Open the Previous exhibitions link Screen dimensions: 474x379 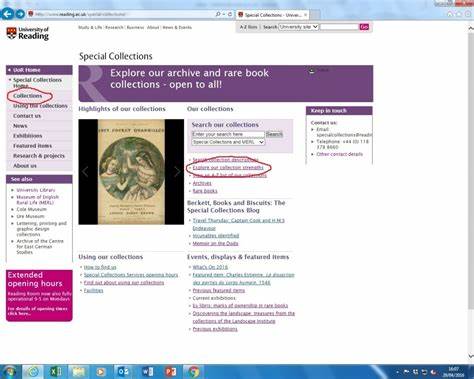tap(215, 329)
